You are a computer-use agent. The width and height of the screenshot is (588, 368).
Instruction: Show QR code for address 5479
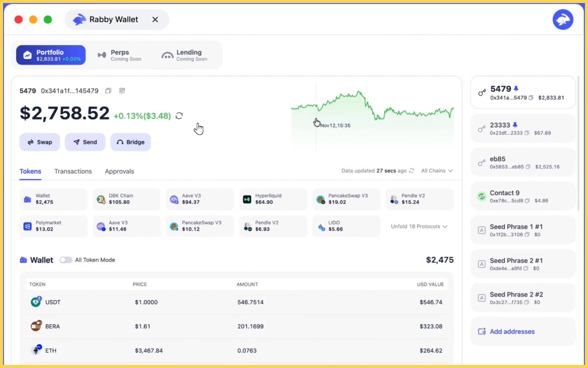tap(122, 91)
